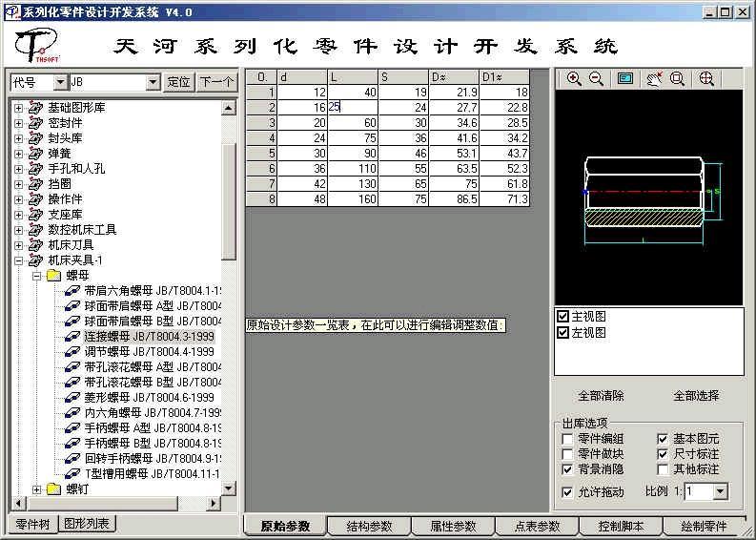The height and width of the screenshot is (540, 756).
Task: Click the part icon beside 内六角螺母
Action: coord(72,413)
